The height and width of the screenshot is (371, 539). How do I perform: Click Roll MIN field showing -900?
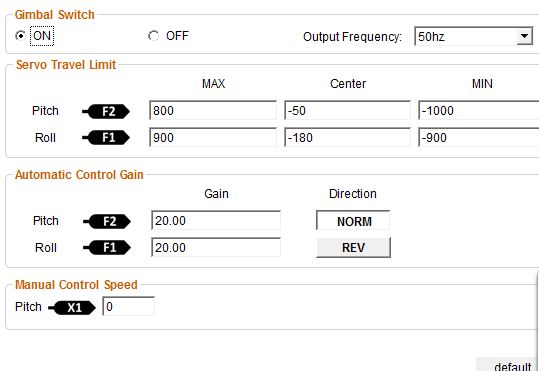[x=478, y=137]
